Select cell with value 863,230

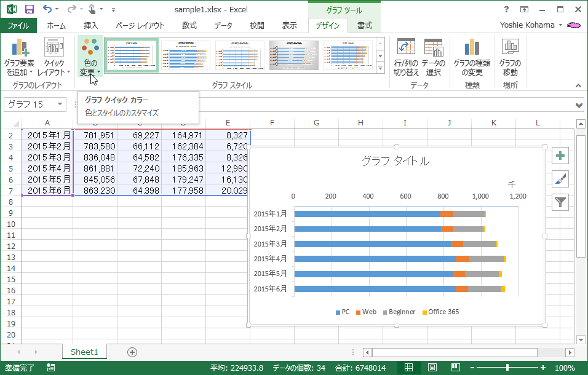pos(95,191)
